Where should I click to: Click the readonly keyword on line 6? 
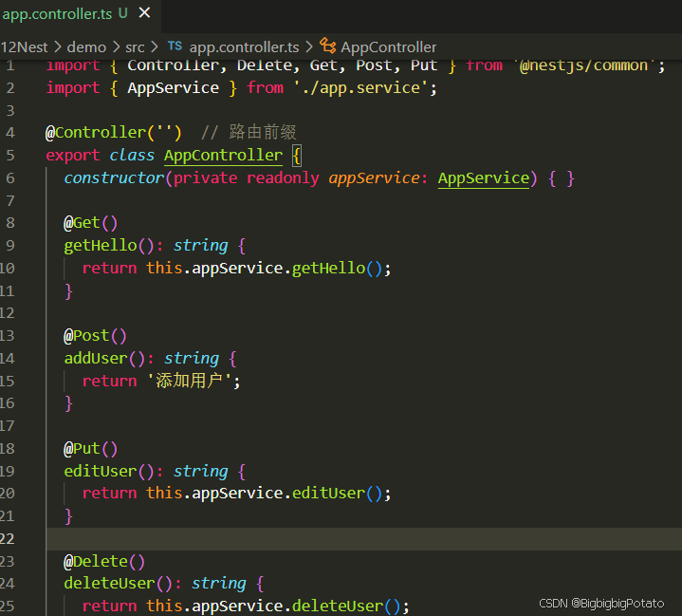(x=283, y=178)
